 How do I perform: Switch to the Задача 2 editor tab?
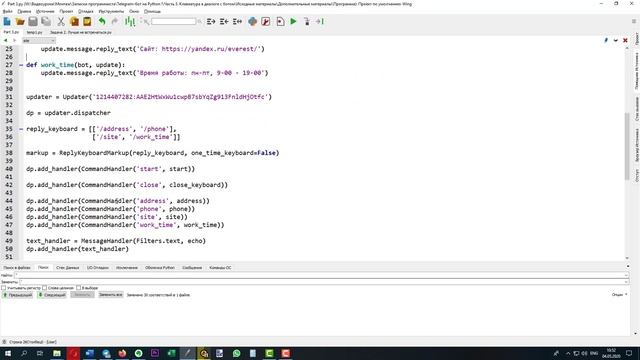pyautogui.click(x=80, y=32)
